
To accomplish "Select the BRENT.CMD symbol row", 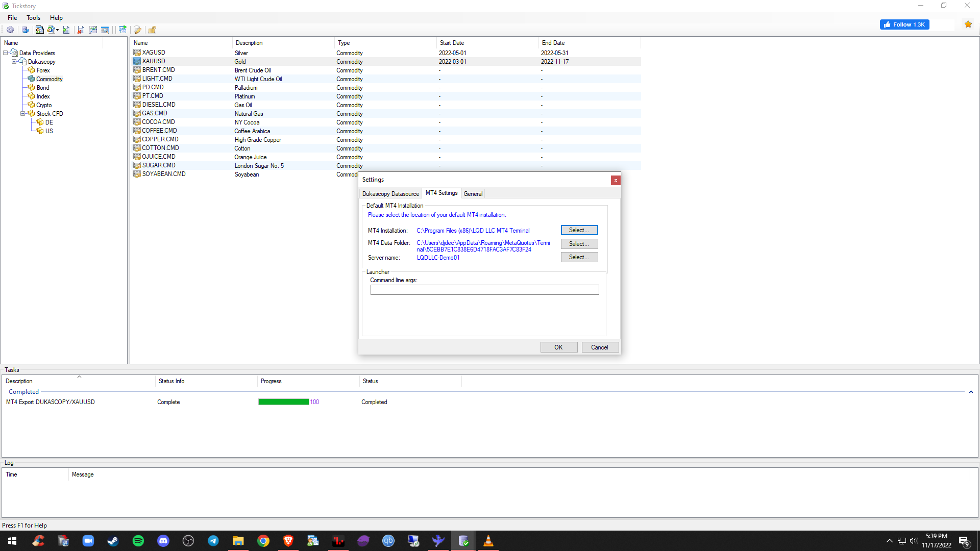I will point(386,70).
